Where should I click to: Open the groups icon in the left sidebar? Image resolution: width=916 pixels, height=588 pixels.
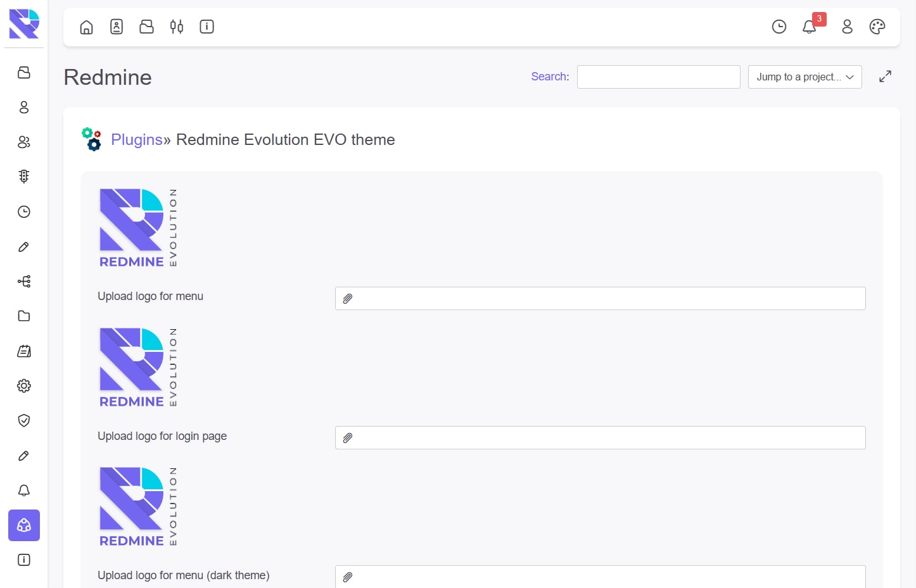coord(23,142)
